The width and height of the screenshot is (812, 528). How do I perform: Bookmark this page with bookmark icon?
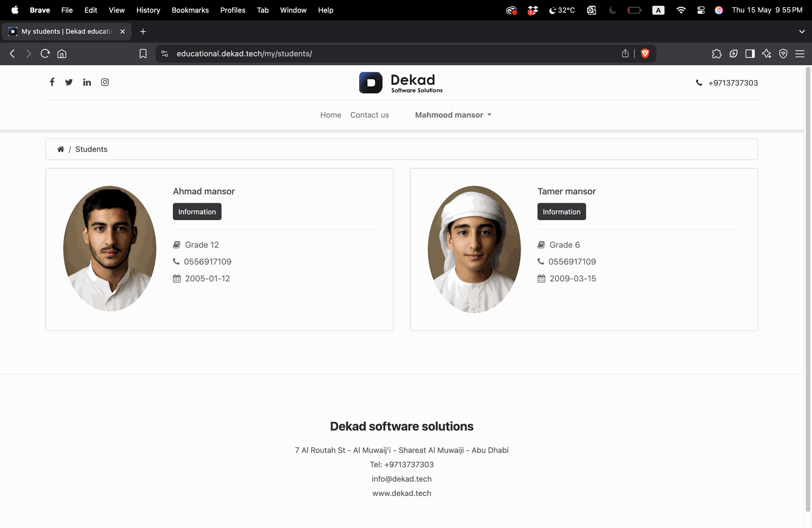point(143,54)
